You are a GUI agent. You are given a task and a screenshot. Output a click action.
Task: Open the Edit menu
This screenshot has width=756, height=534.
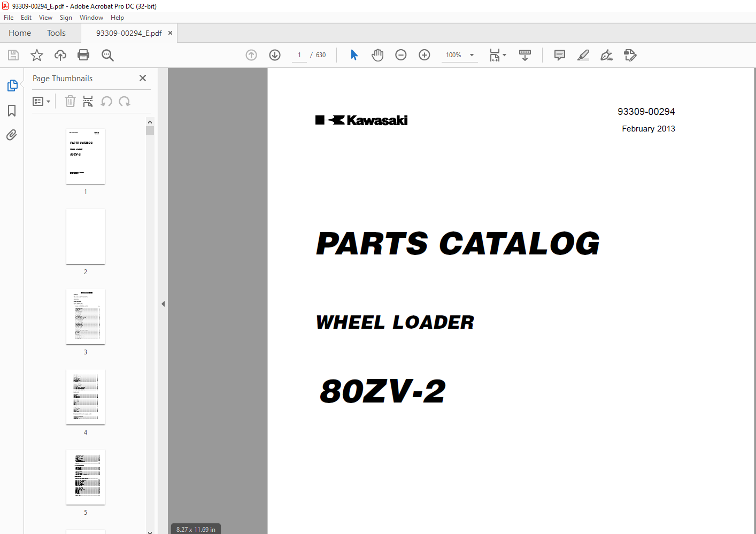click(x=26, y=18)
